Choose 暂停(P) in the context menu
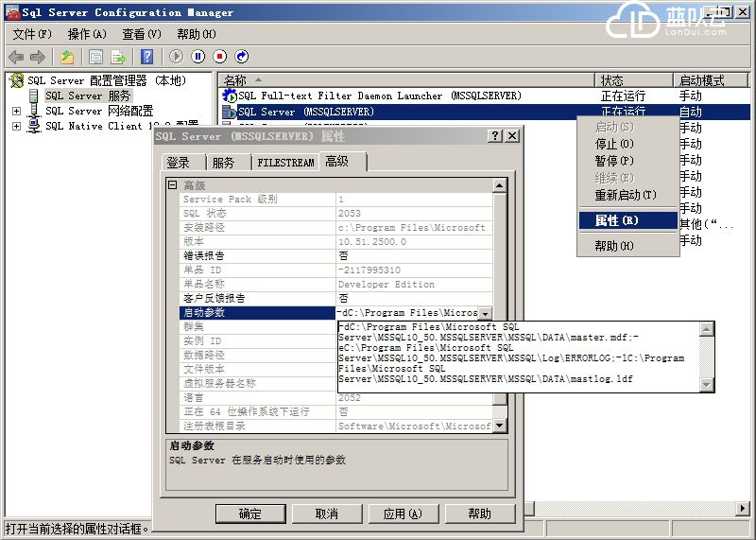 coord(627,161)
